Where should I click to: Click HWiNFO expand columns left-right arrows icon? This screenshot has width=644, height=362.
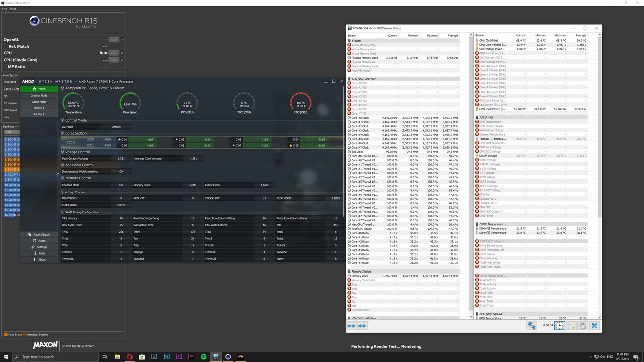351,326
